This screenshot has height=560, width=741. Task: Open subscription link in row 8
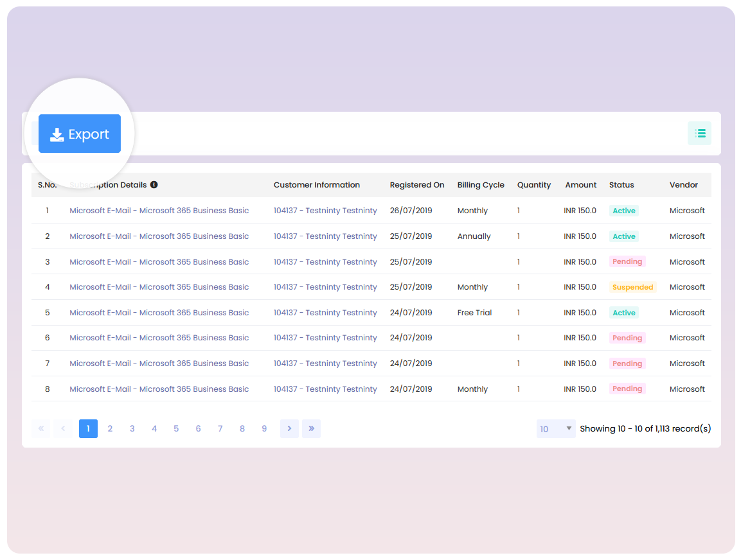[x=159, y=389]
